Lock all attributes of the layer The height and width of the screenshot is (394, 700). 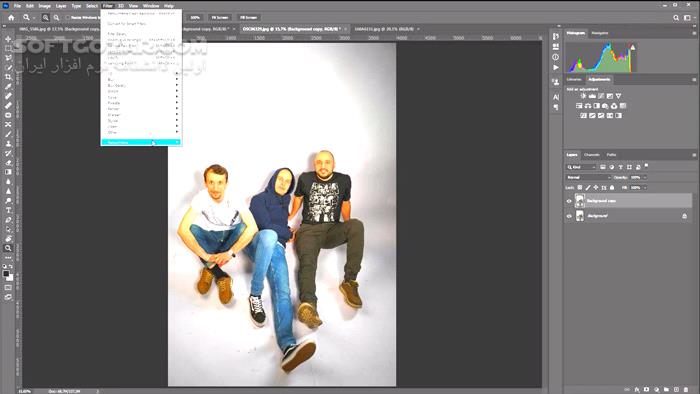pos(612,187)
